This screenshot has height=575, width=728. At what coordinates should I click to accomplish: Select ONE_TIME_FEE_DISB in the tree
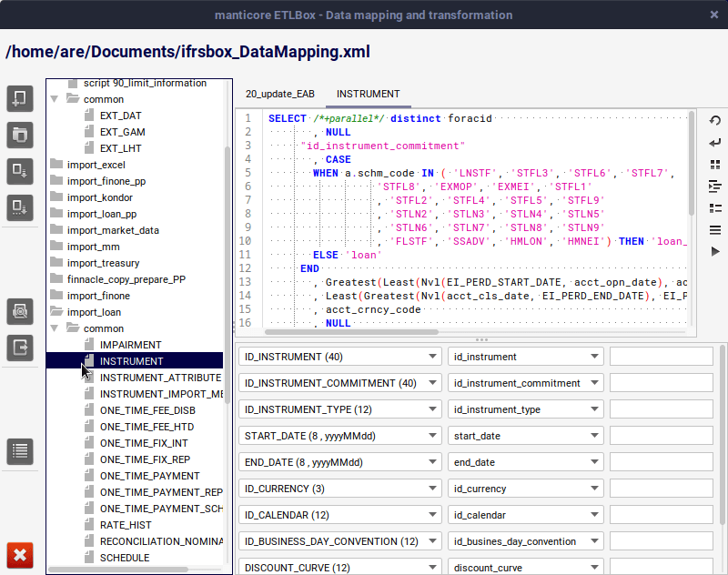click(147, 410)
